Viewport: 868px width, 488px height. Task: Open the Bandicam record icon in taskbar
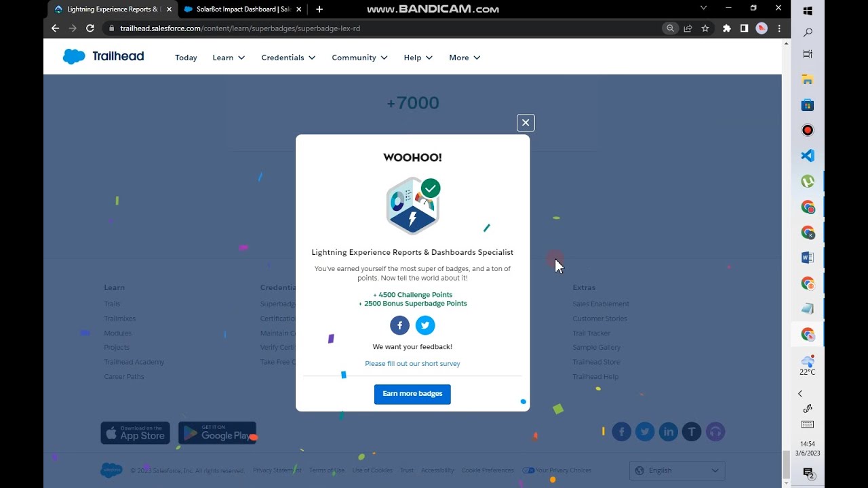point(808,130)
